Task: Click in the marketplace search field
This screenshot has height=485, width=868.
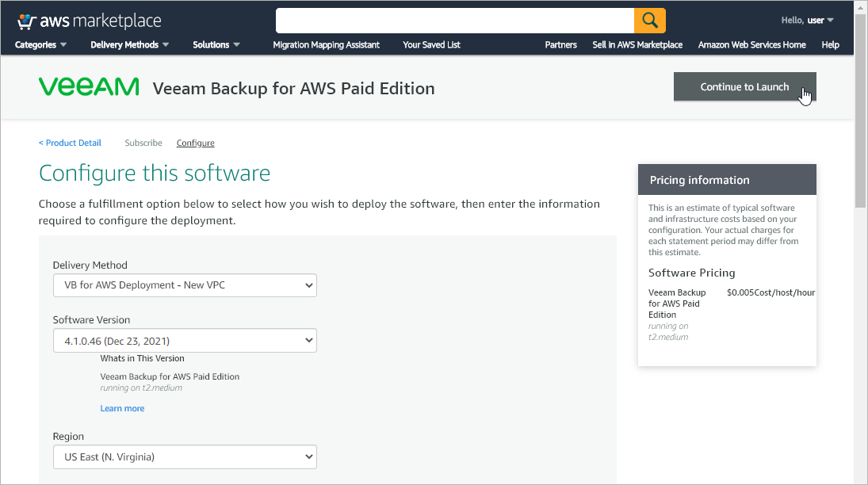Action: pyautogui.click(x=455, y=20)
